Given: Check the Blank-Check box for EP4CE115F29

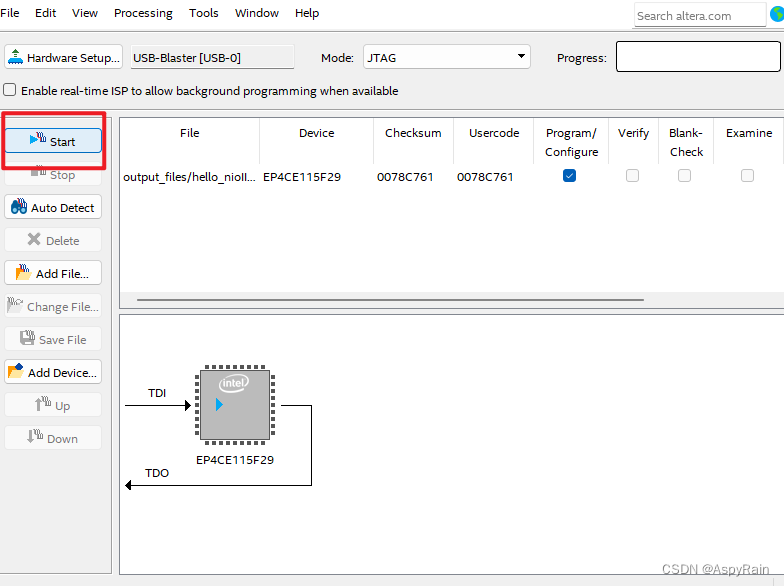Looking at the screenshot, I should point(684,176).
